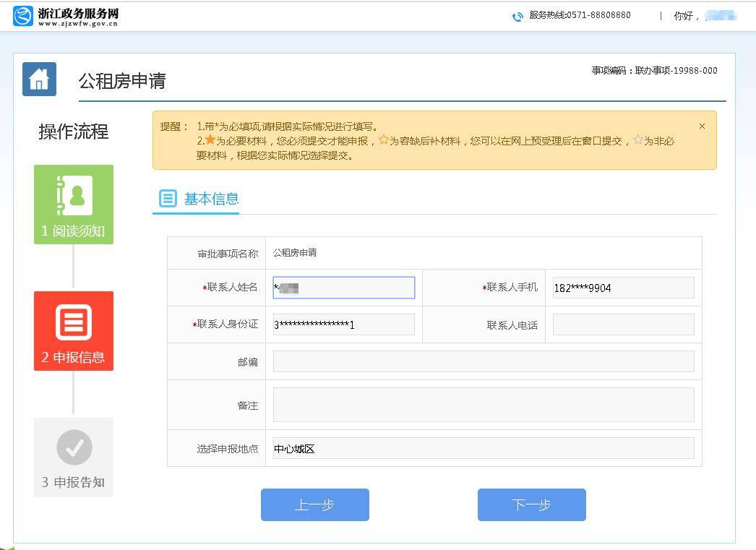Click the 服务热线:0571-88808880 text

point(580,15)
